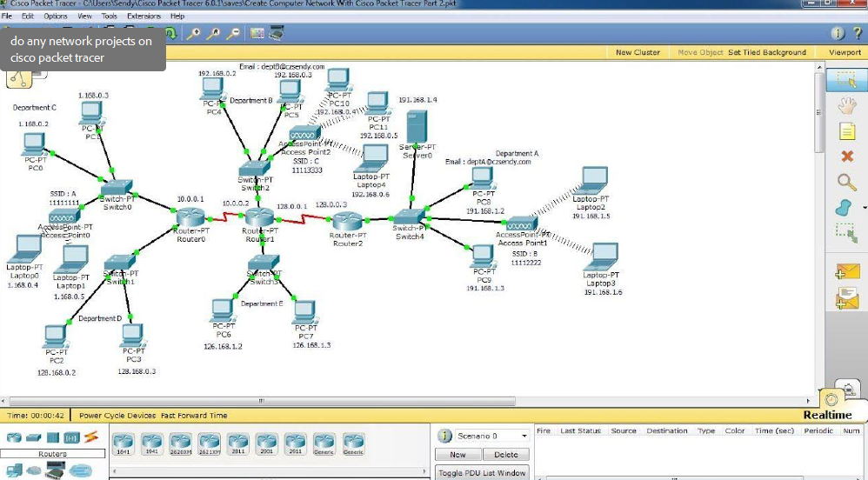Open the scenario info icon beside Scenario 0
The width and height of the screenshot is (868, 480).
pyautogui.click(x=444, y=436)
